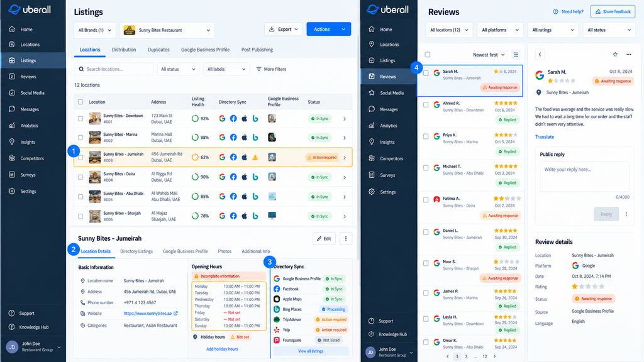Click the Facebook icon in the Marina row

pos(233,138)
